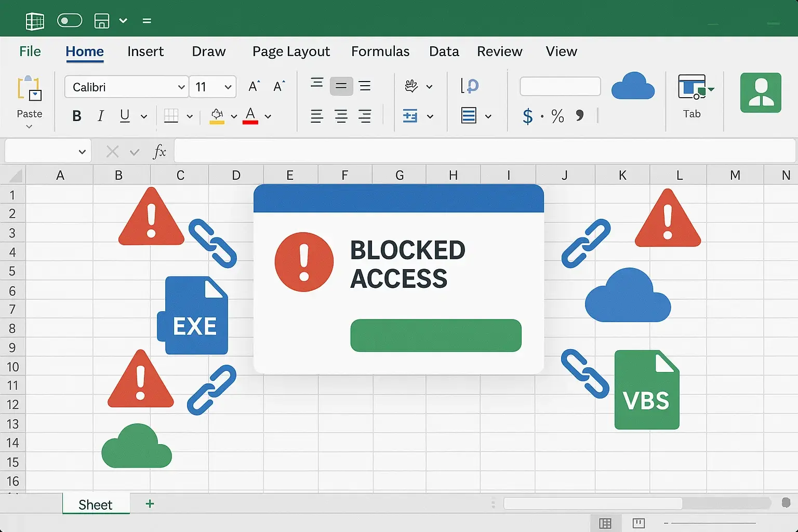This screenshot has height=532, width=798.
Task: Apply comma style format
Action: (580, 115)
